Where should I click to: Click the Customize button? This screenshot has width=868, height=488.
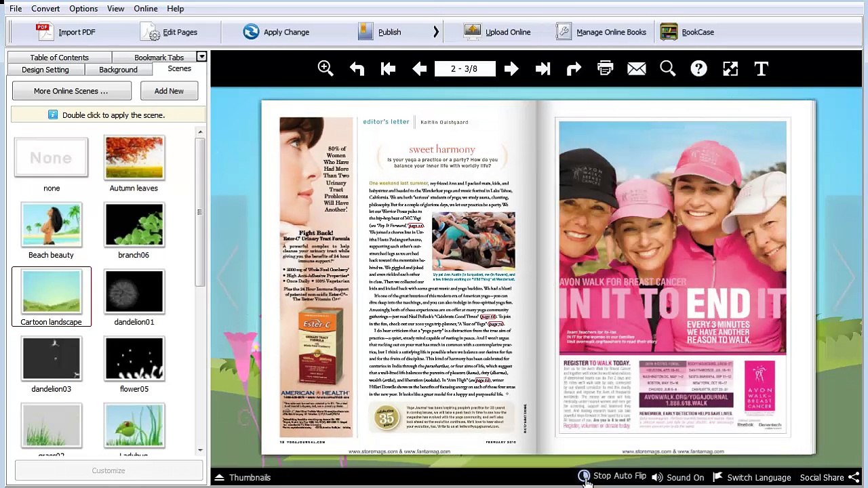click(x=108, y=470)
